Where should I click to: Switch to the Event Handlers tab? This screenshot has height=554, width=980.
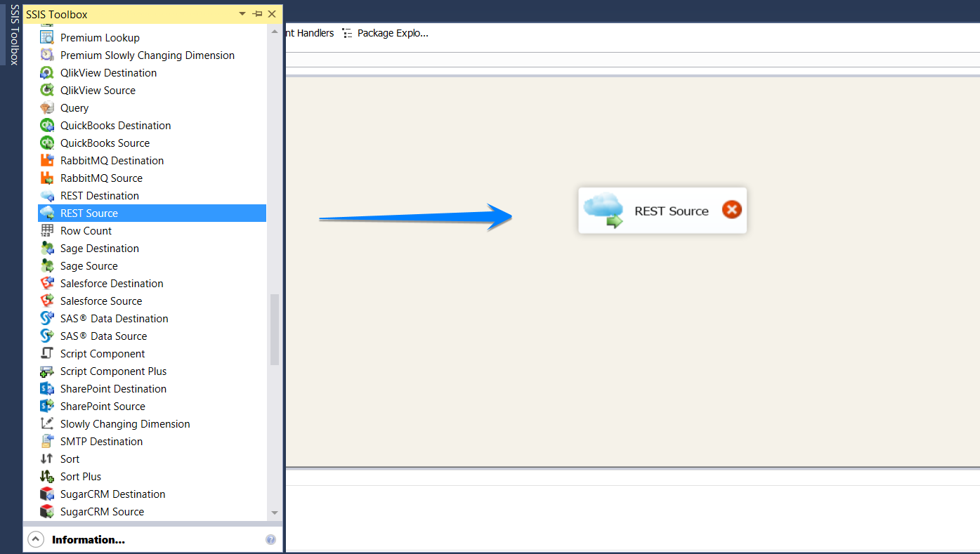click(x=310, y=33)
